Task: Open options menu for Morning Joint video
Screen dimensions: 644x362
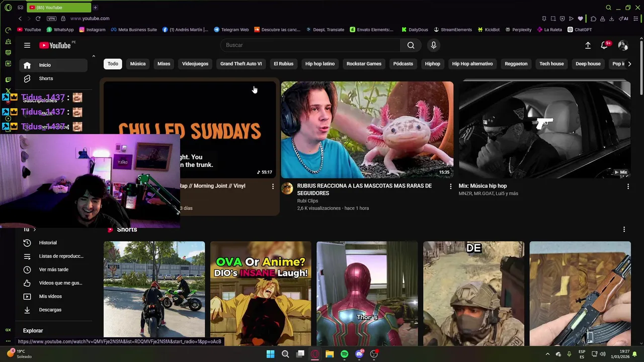Action: tap(273, 187)
